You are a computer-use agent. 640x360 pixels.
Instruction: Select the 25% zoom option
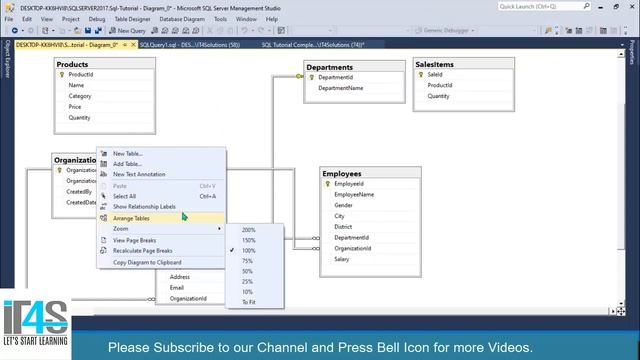247,282
